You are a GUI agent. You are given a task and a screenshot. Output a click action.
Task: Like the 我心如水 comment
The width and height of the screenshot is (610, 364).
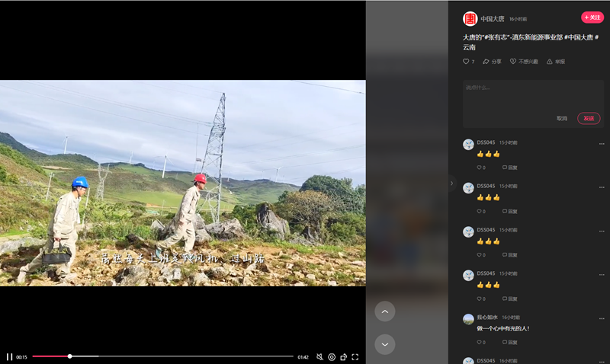480,343
